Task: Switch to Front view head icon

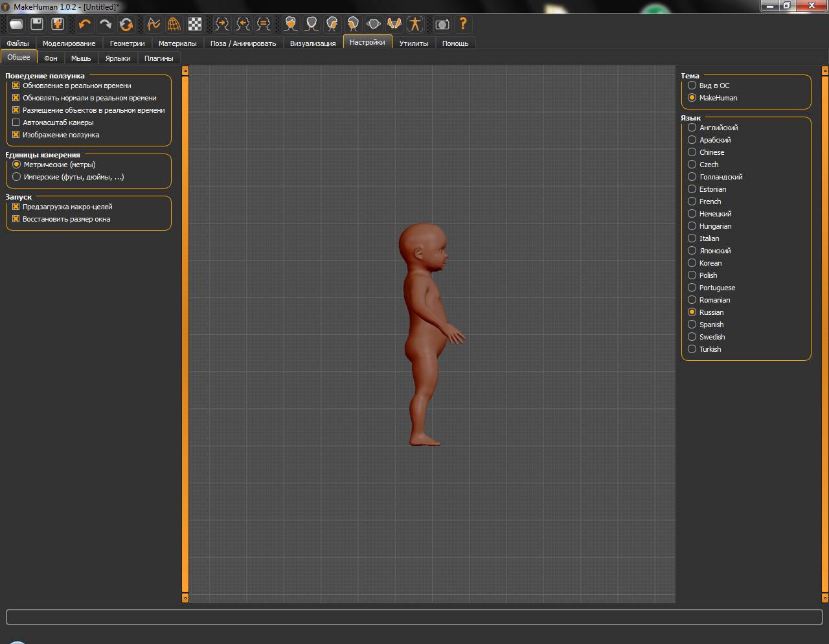Action: pos(291,24)
